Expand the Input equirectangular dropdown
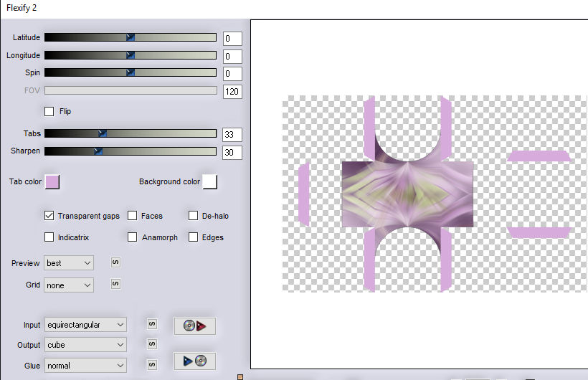 (x=85, y=325)
